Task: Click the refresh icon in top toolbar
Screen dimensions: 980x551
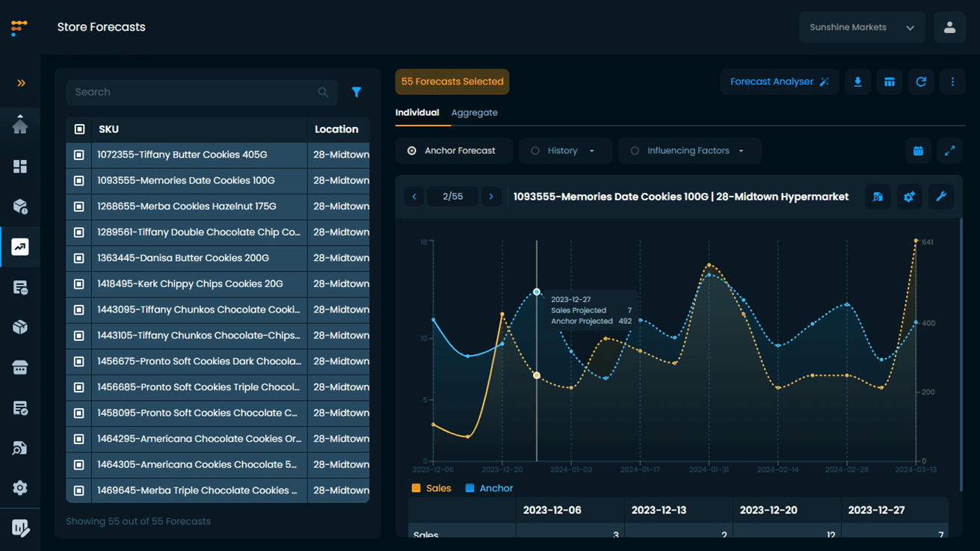Action: (x=921, y=81)
